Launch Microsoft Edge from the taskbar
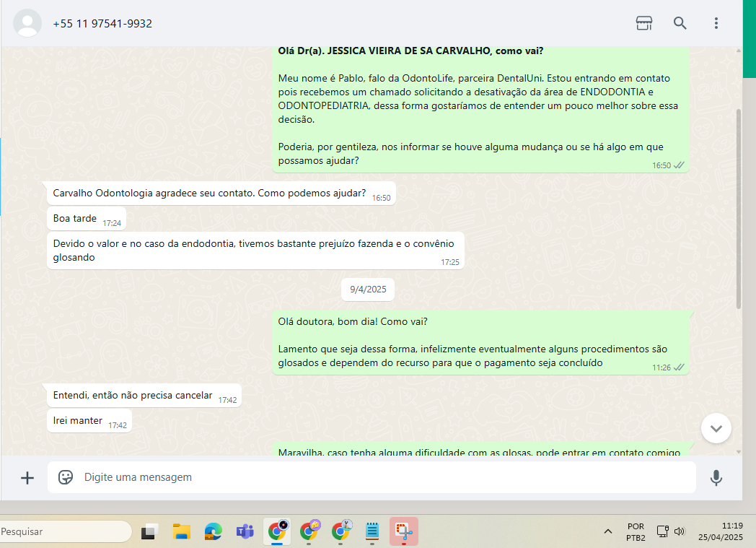The height and width of the screenshot is (548, 756). (213, 531)
